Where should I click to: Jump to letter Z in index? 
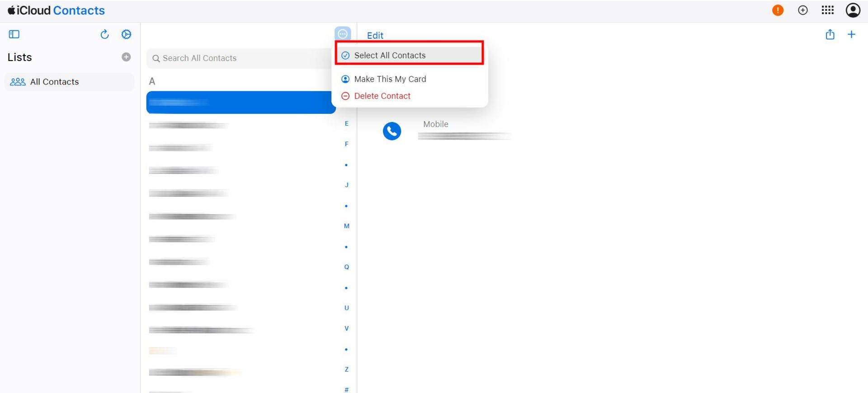(x=347, y=370)
